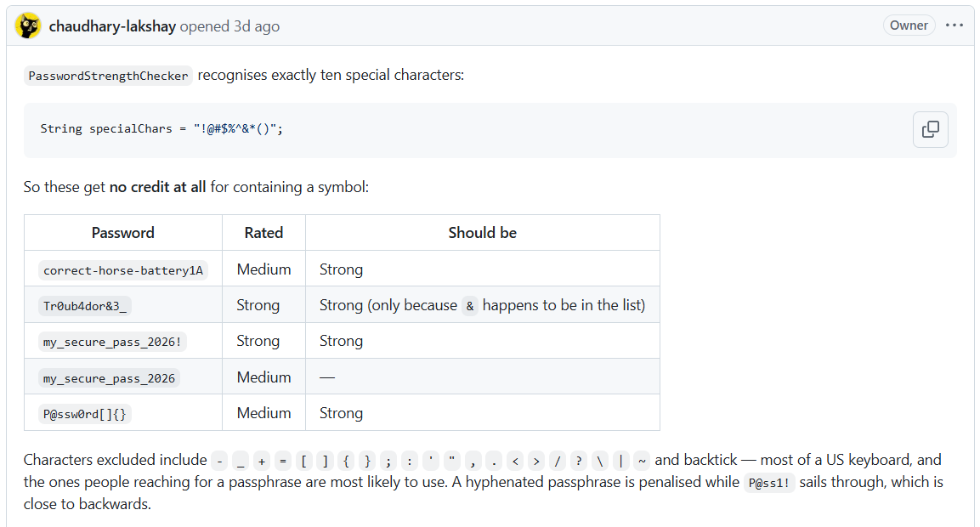Click the PasswordStrengthChecker inline code
The image size is (980, 527).
pos(108,76)
